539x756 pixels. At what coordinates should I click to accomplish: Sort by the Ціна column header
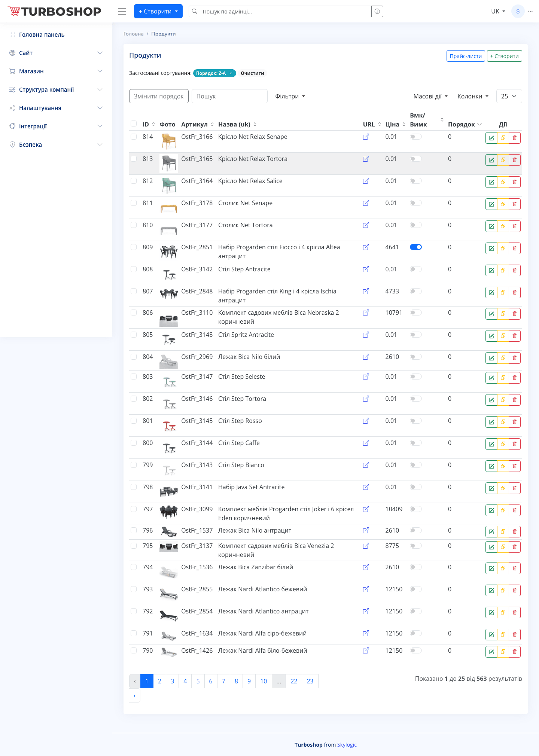(x=395, y=124)
